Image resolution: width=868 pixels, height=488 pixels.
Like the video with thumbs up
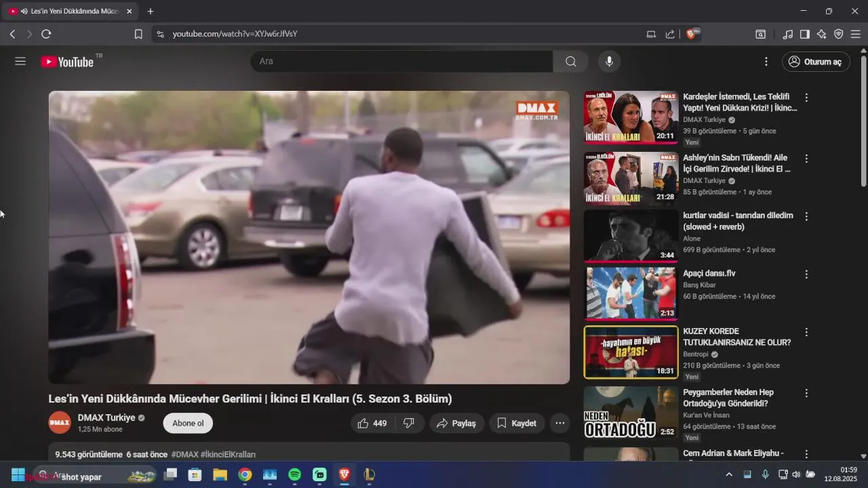pos(372,423)
